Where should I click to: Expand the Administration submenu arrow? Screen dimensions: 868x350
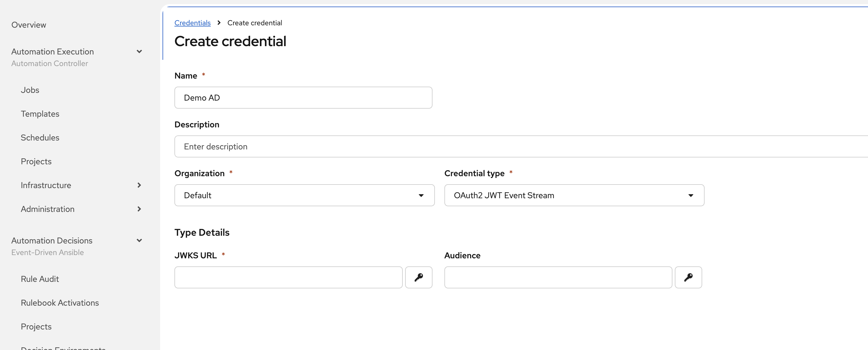pos(139,209)
